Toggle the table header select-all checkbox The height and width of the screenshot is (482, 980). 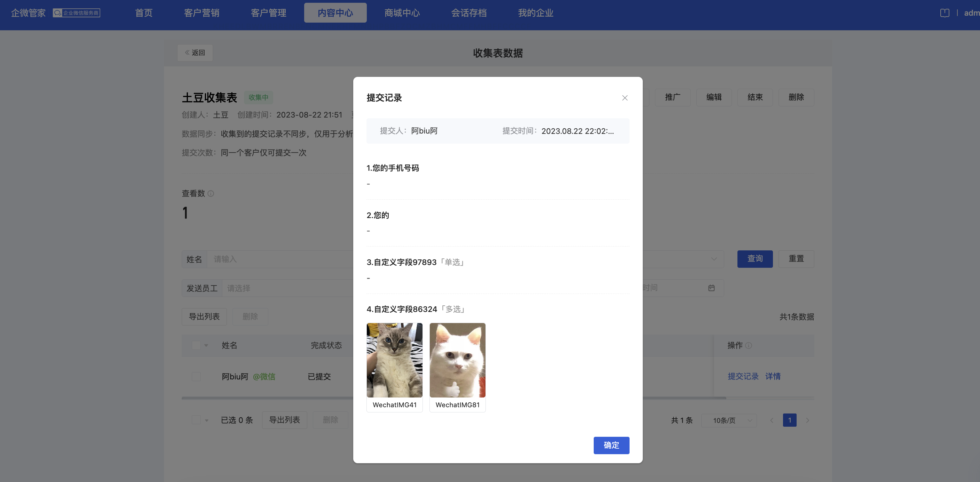[x=196, y=346]
